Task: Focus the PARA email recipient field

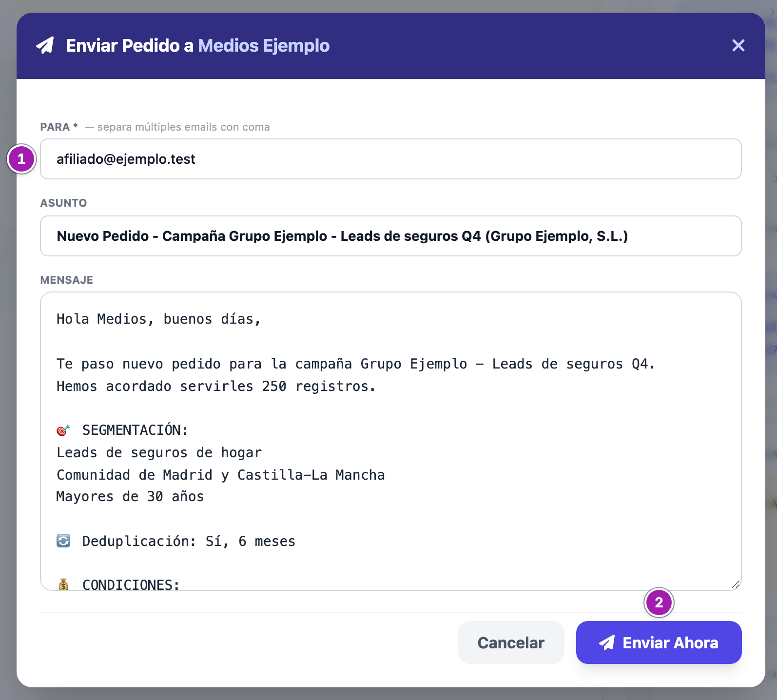Action: coord(390,159)
